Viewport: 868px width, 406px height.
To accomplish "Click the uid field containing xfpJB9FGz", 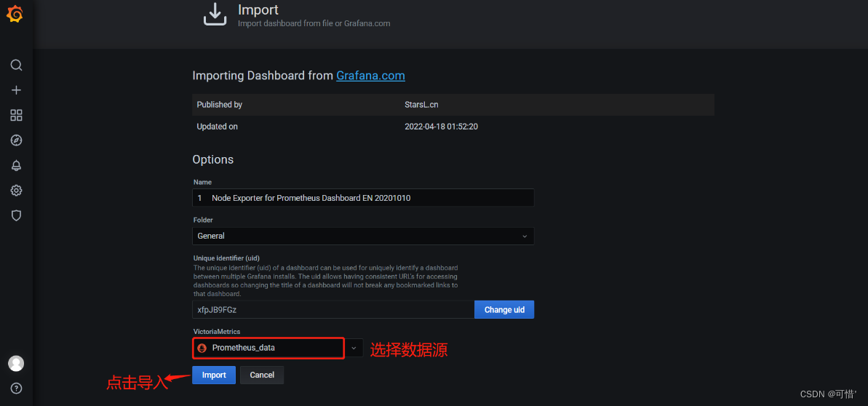I will (333, 310).
